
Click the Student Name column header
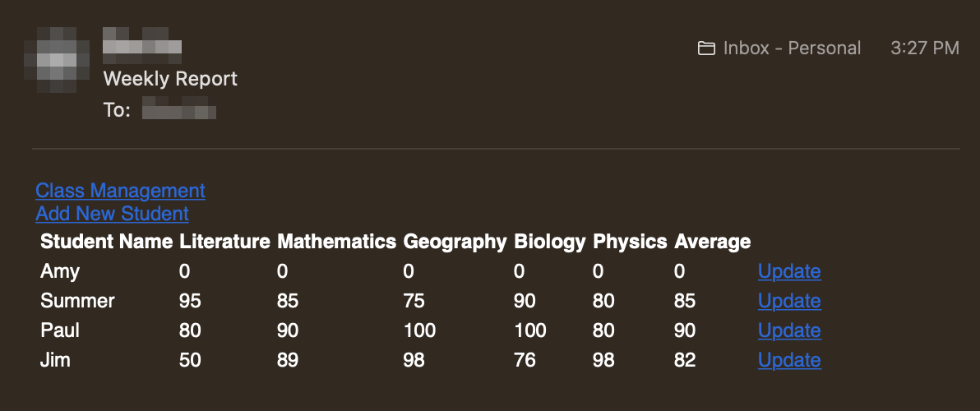106,242
